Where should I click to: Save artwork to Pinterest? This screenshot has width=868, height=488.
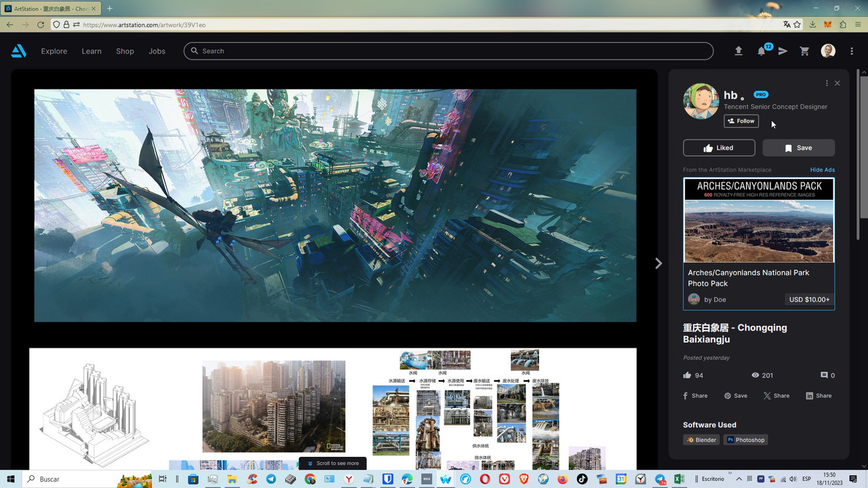click(x=736, y=396)
